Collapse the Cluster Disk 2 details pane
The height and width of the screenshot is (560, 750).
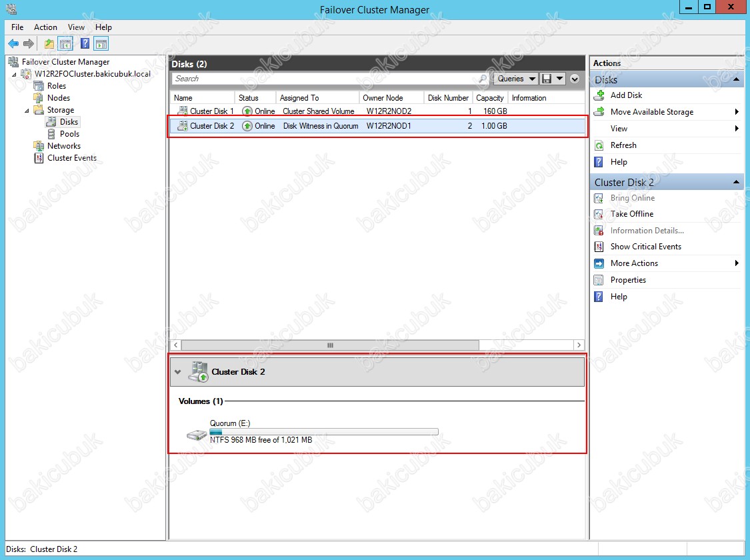(178, 371)
